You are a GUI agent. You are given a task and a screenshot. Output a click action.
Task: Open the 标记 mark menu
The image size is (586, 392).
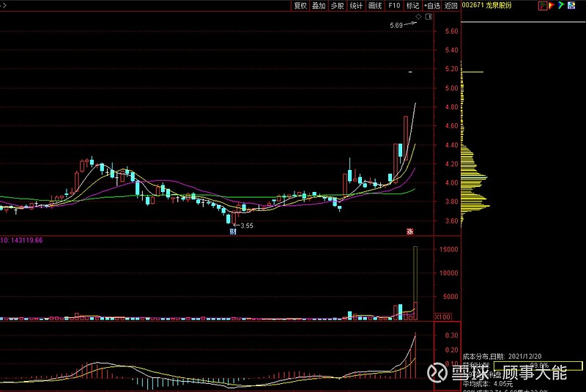pyautogui.click(x=413, y=5)
